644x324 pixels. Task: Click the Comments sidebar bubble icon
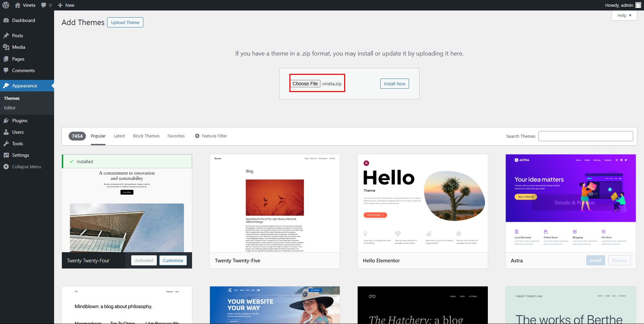point(6,70)
